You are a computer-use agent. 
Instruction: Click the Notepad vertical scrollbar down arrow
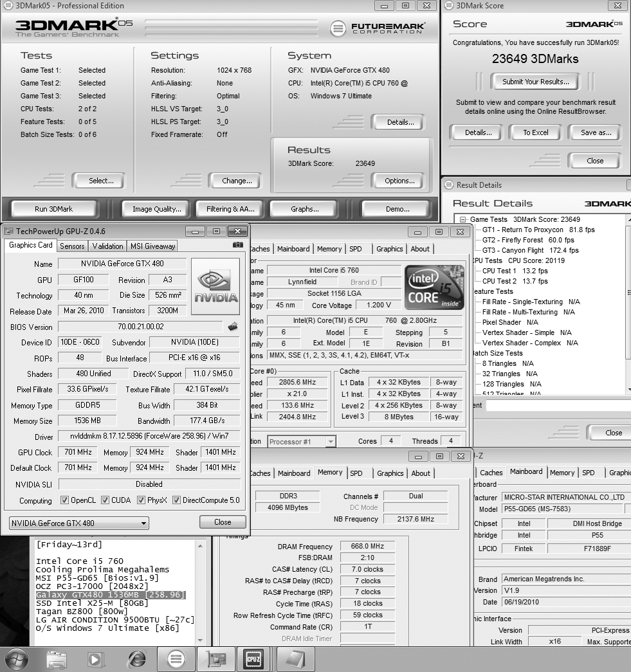click(200, 640)
